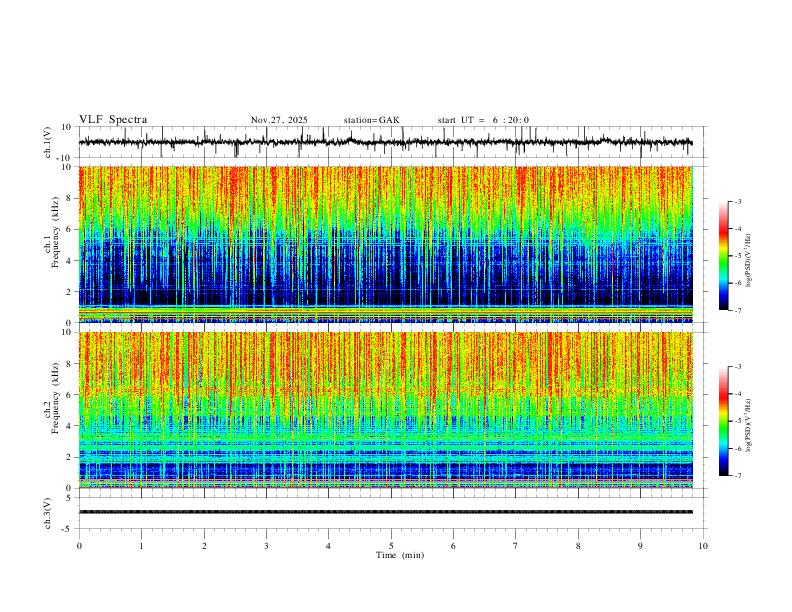Screen dimensions: 792x612
Task: Click the ch.2 color scale bar
Action: pos(724,421)
